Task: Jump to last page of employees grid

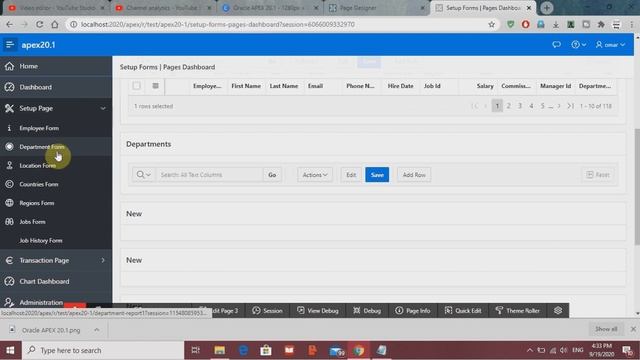Action: point(570,106)
